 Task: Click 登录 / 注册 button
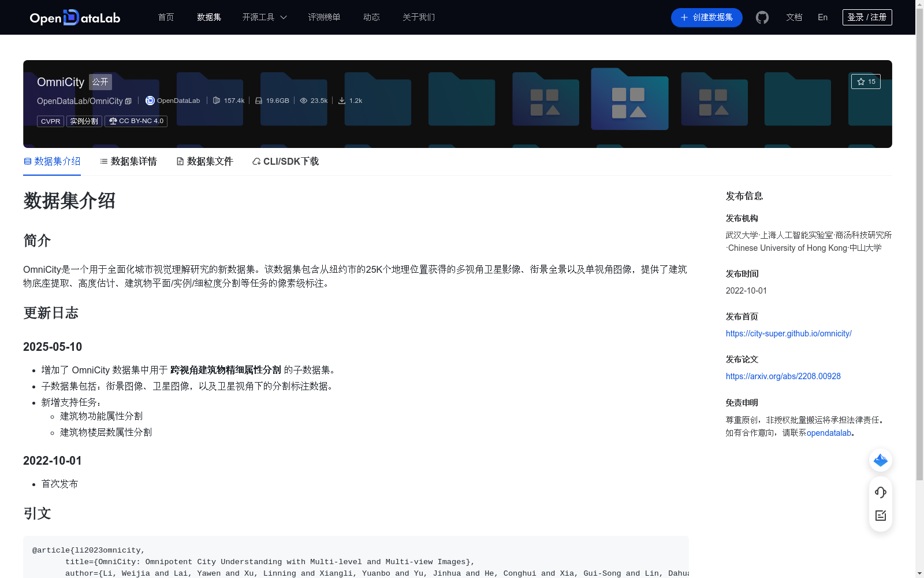tap(867, 17)
